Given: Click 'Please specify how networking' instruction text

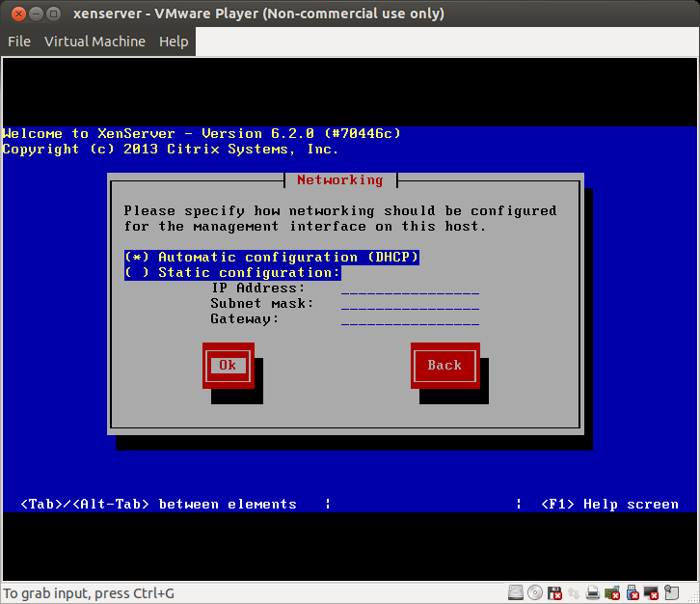Looking at the screenshot, I should click(x=340, y=219).
